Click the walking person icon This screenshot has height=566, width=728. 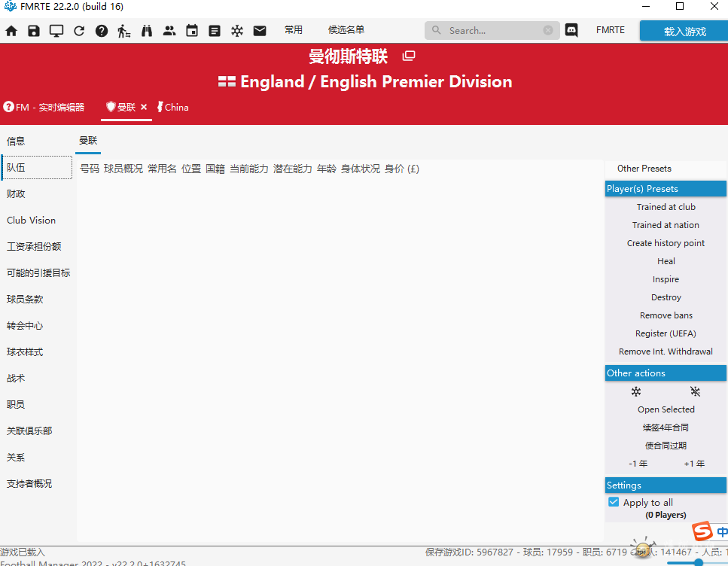click(124, 31)
